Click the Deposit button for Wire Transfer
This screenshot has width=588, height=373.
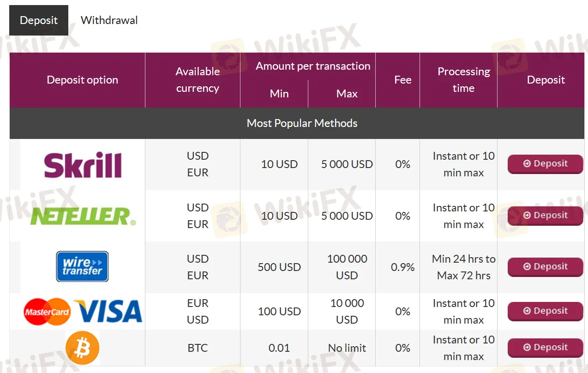pyautogui.click(x=545, y=267)
